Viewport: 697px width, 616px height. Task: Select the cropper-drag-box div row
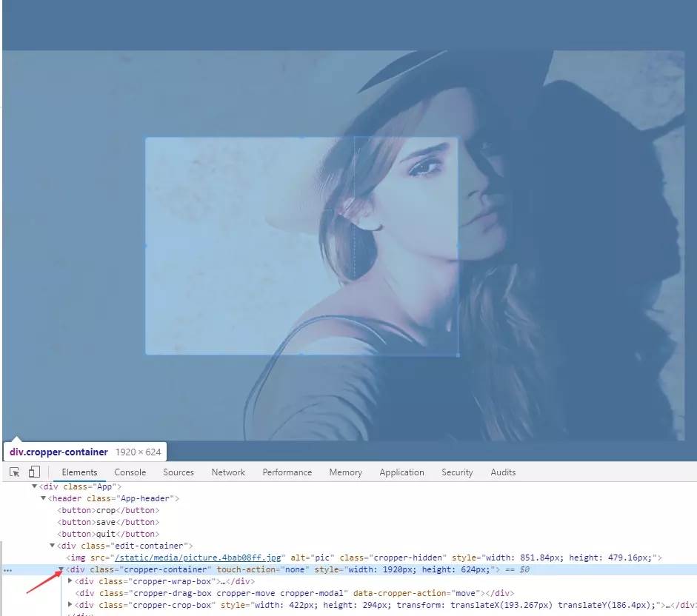294,593
